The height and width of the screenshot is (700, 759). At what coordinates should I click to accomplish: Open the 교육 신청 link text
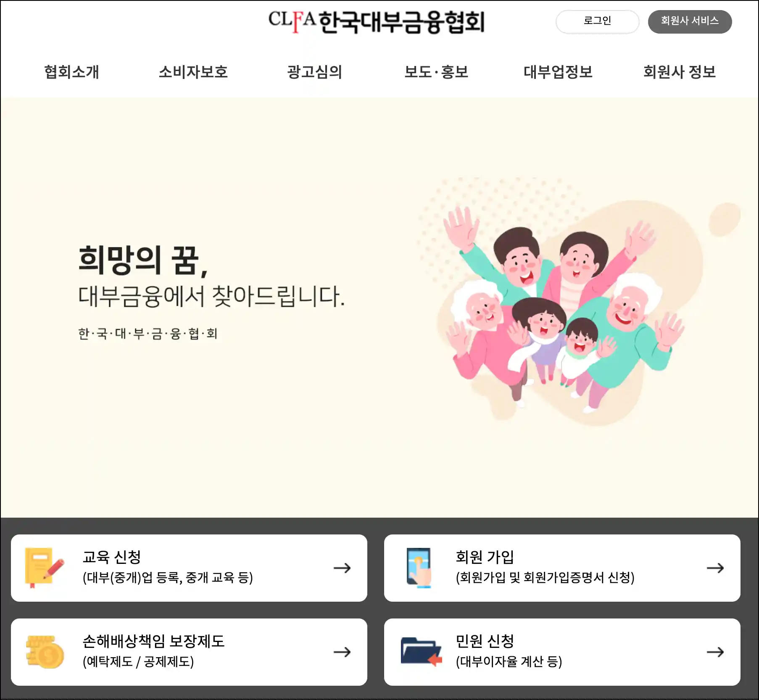coord(112,557)
